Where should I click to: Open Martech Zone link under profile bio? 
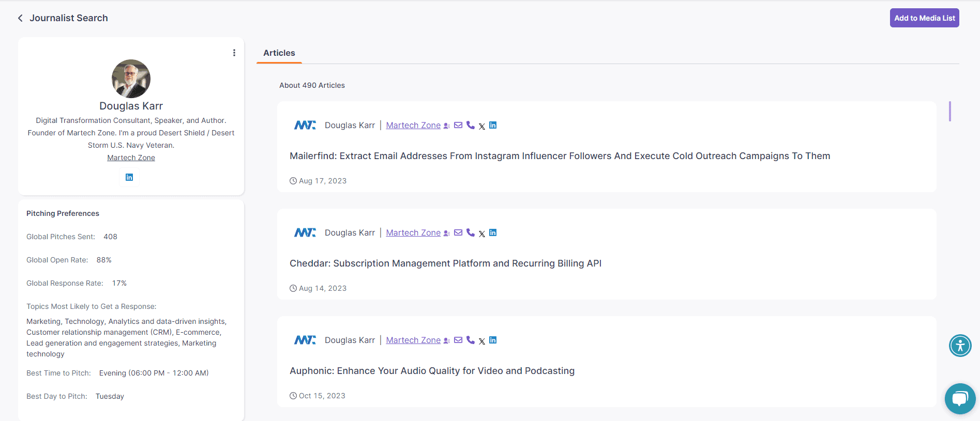(131, 158)
